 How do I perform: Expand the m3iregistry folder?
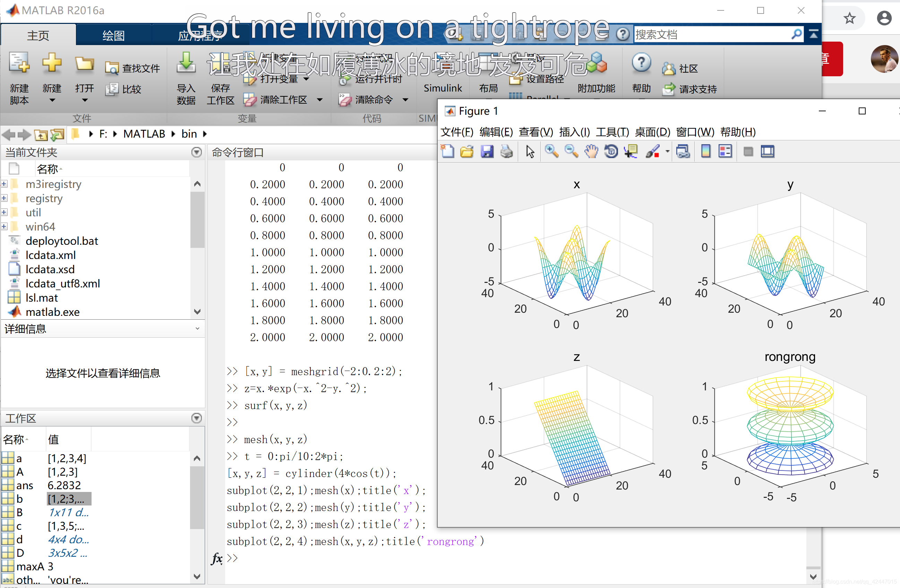[4, 184]
